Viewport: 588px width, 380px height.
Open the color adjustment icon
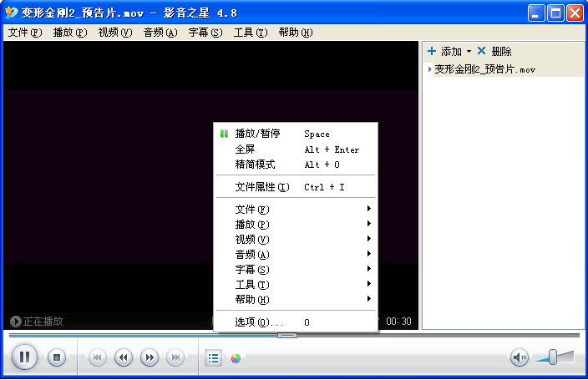[236, 358]
